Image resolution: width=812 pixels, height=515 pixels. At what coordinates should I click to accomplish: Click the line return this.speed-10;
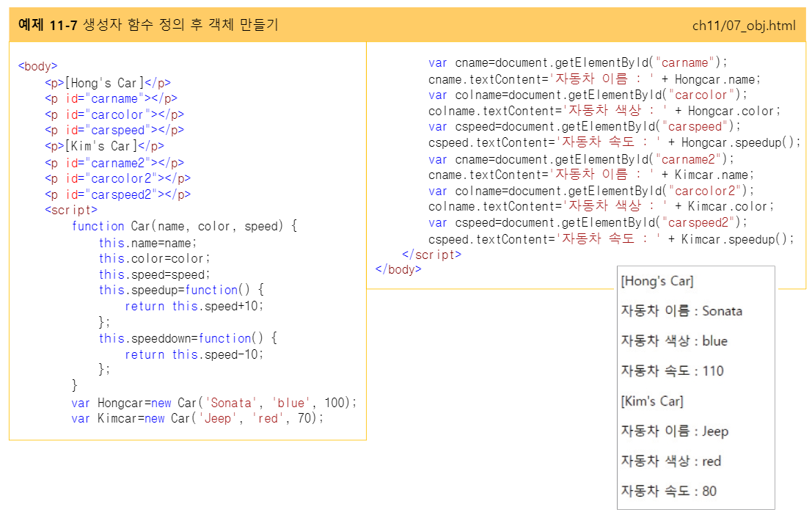[194, 354]
